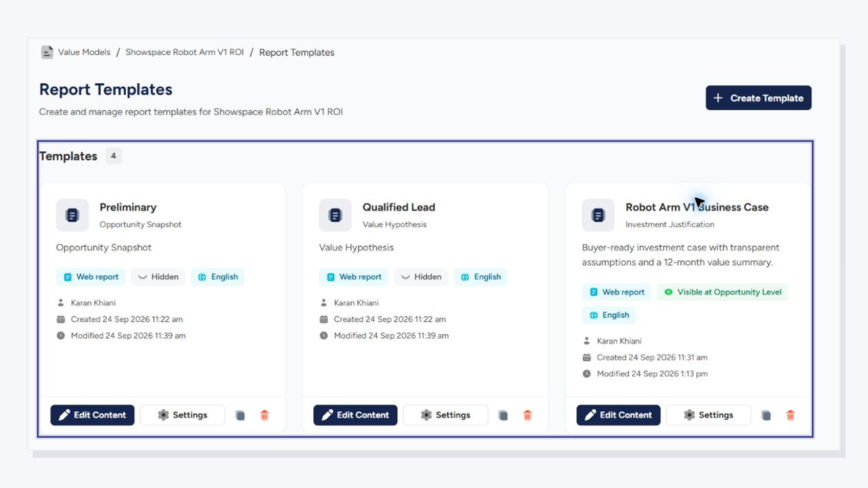Delete the Robot Arm V1 Business Case template
Screen dimensions: 868x488
(790, 415)
